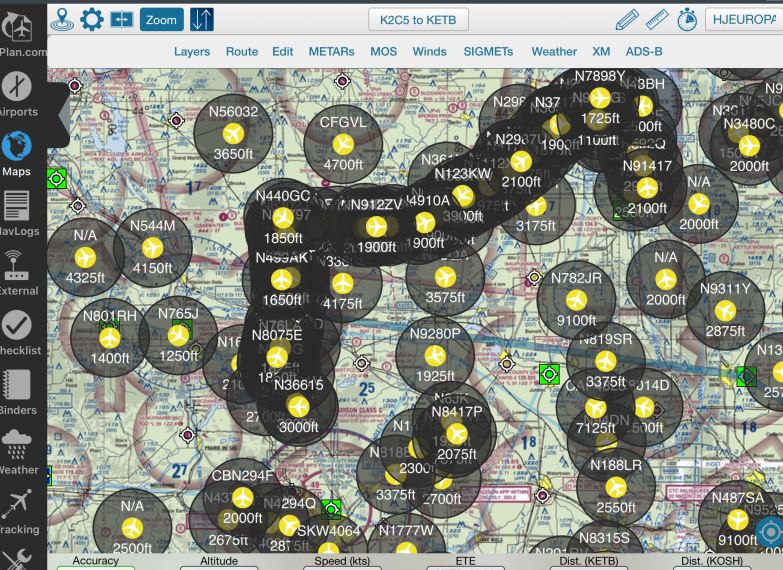Tap the green airport marker at left edge

(x=56, y=178)
